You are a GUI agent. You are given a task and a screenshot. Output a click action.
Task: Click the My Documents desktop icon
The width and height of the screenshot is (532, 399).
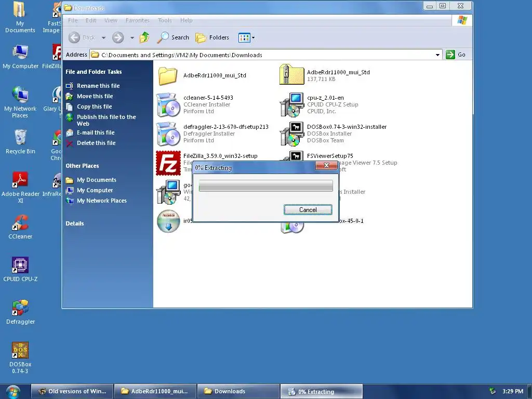point(20,9)
